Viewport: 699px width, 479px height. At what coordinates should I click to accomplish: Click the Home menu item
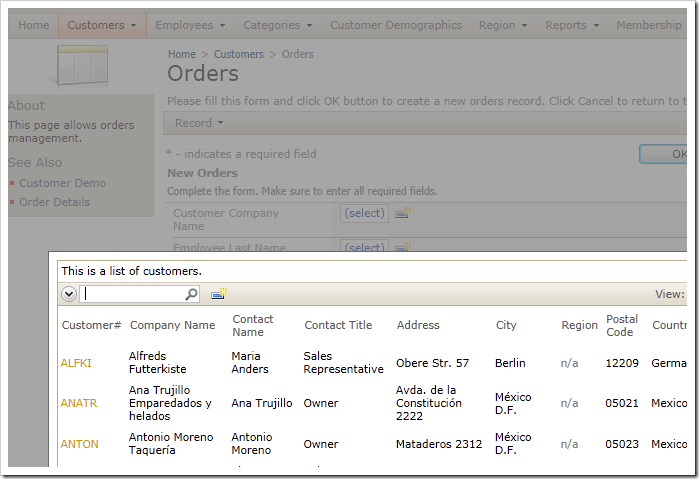[x=33, y=25]
